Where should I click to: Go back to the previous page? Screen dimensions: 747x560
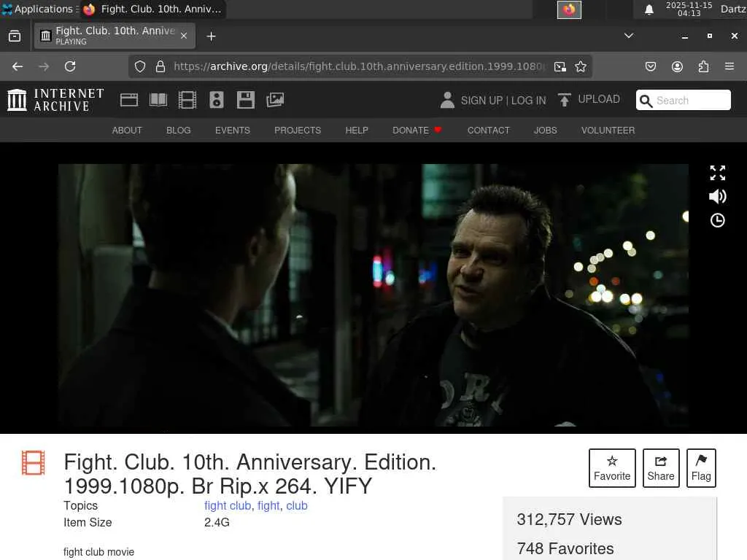[18, 66]
